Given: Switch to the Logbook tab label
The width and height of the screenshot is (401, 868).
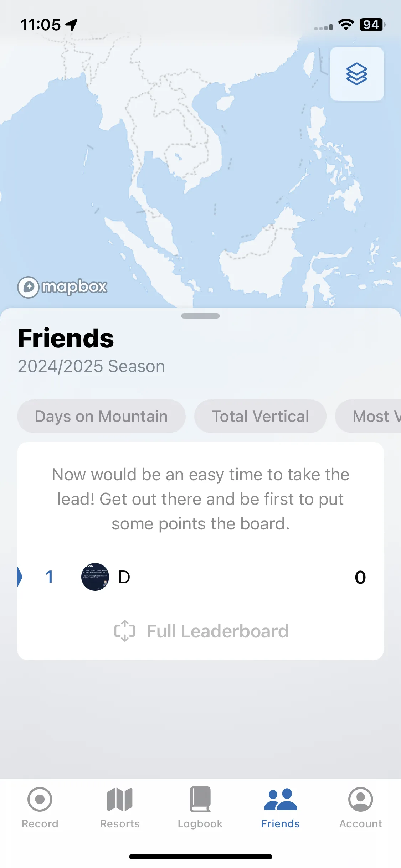Looking at the screenshot, I should click(200, 824).
